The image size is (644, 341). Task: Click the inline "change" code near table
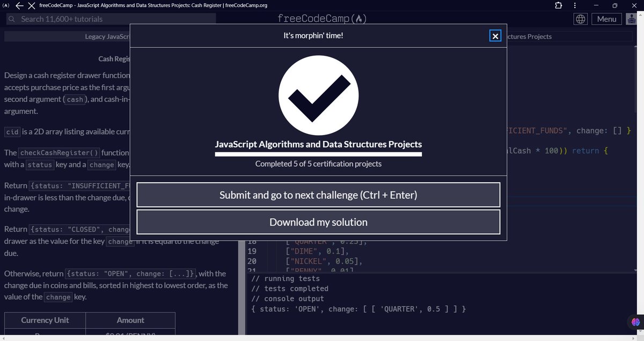pos(58,297)
